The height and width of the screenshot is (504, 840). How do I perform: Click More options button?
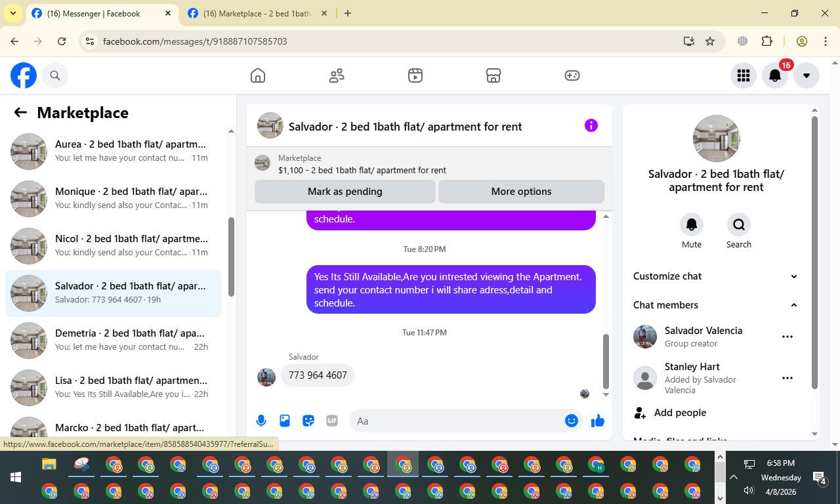[521, 192]
